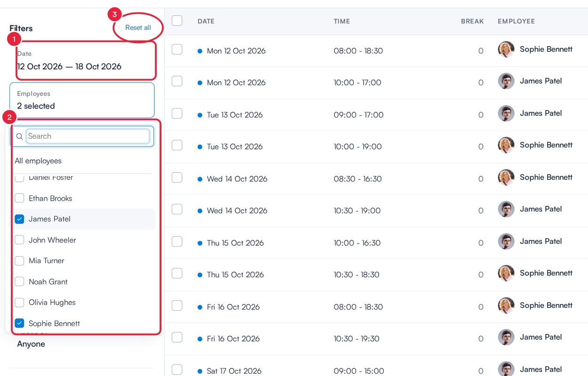Click the '10:30 - 19:00' time cell
The width and height of the screenshot is (588, 376).
pos(357,211)
